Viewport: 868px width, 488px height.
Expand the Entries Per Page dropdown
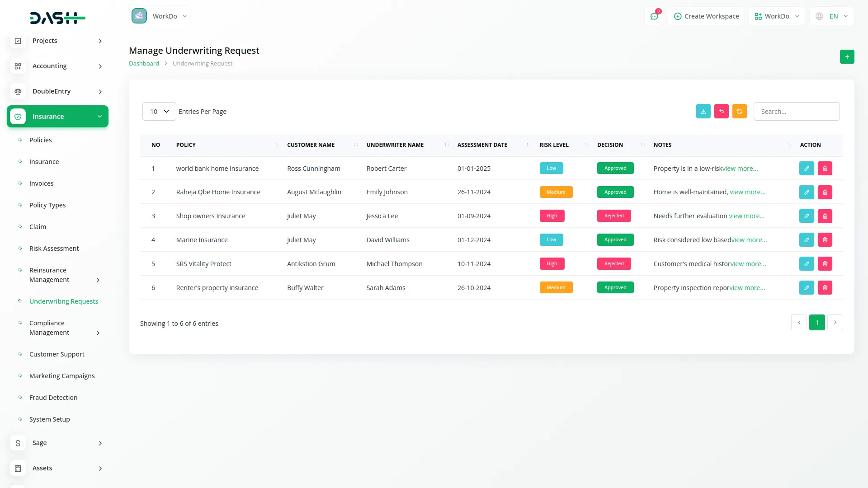[159, 111]
